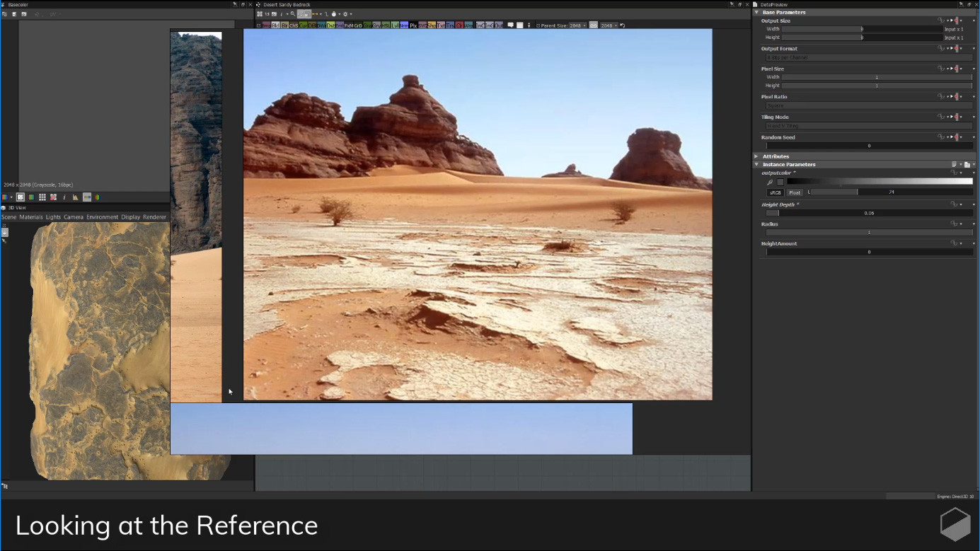
Task: Reset the parent size with the undo arrow
Action: (623, 25)
